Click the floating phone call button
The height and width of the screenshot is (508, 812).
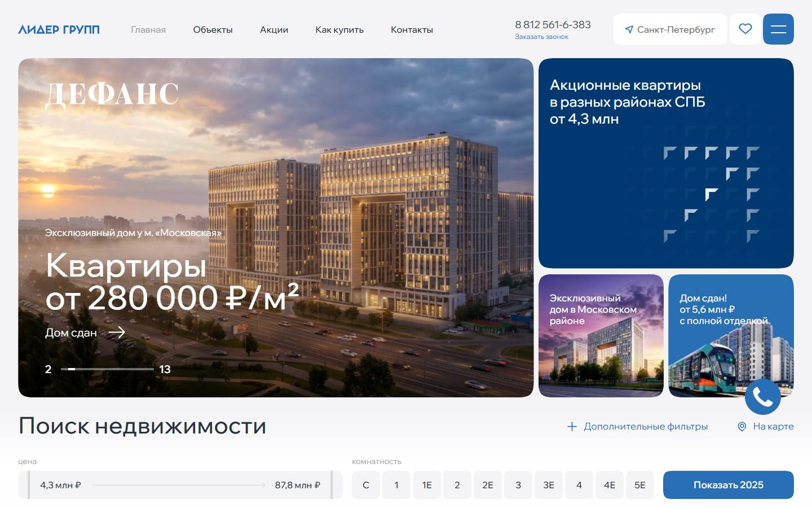(x=763, y=397)
